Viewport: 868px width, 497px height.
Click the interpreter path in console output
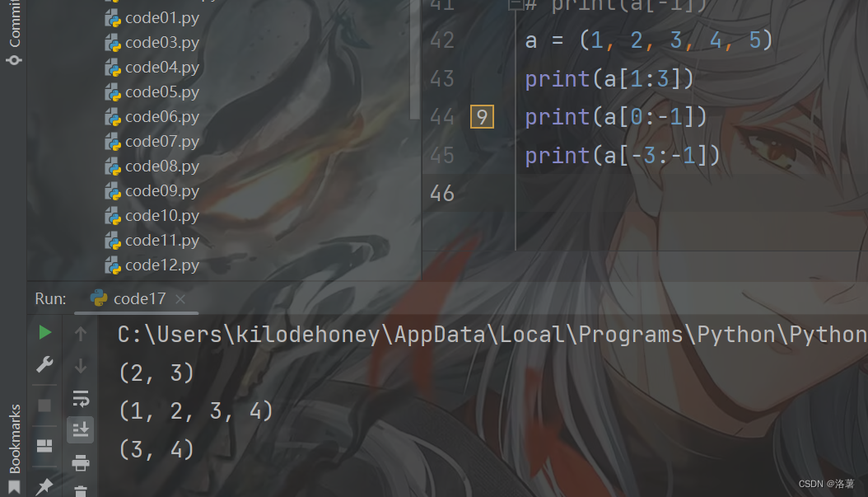tap(492, 335)
